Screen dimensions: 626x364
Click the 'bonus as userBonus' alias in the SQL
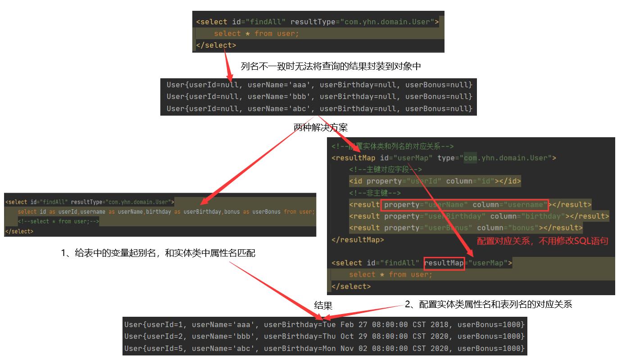pyautogui.click(x=252, y=211)
